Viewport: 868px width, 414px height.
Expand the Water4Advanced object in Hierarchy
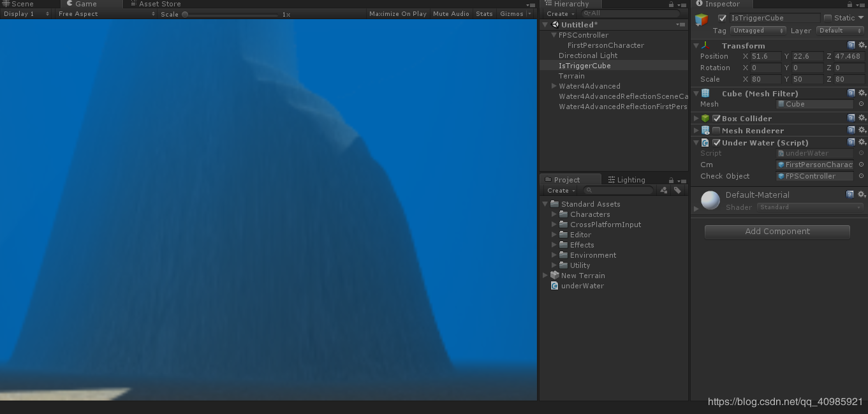coord(554,85)
